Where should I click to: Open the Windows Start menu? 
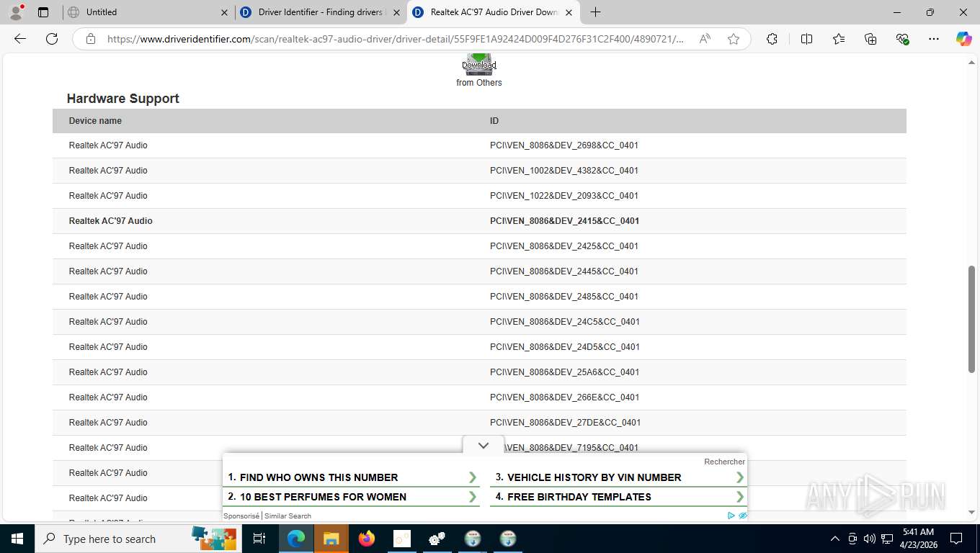coord(17,539)
